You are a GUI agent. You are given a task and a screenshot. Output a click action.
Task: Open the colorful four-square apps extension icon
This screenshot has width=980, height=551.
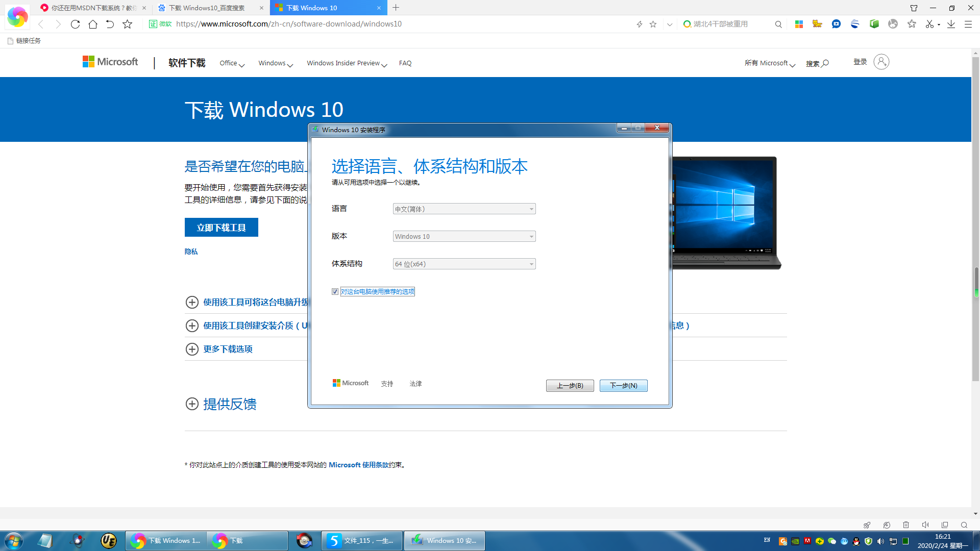coord(799,24)
